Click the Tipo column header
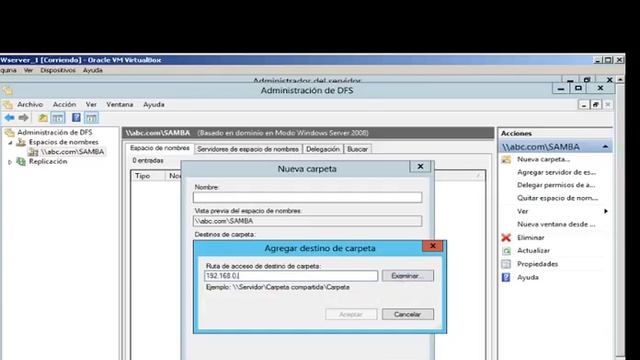The image size is (640, 360). pyautogui.click(x=142, y=176)
